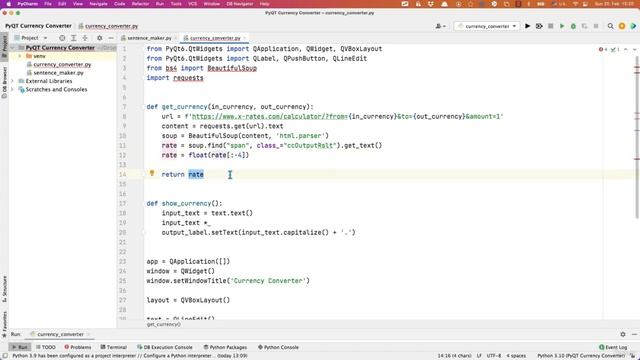
Task: Open the PyCharm application menu
Action: pyautogui.click(x=27, y=4)
